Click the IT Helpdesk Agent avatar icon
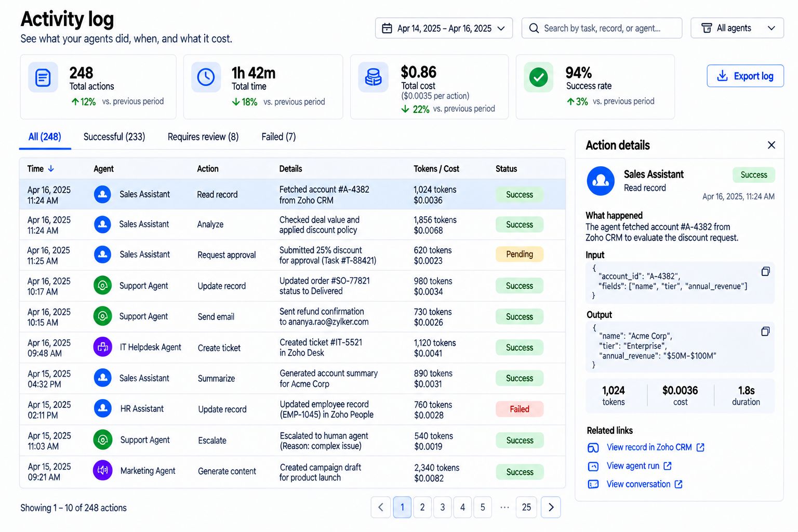The height and width of the screenshot is (532, 798). tap(103, 347)
